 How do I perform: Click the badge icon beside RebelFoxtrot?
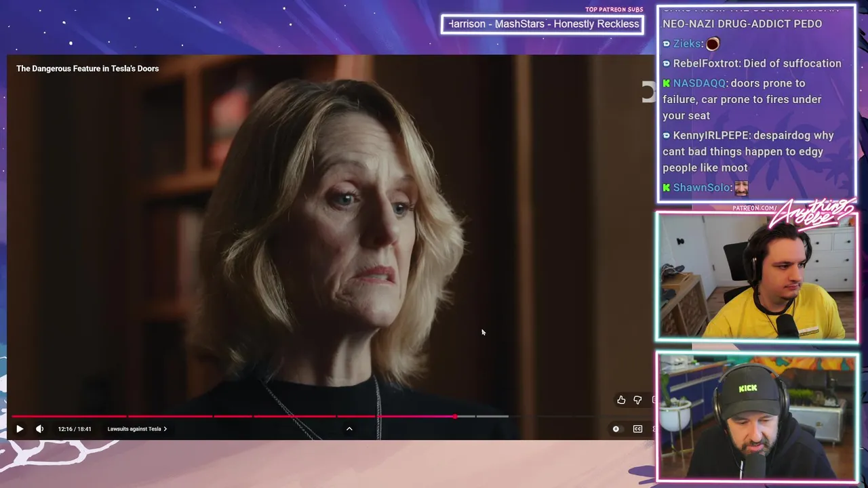tap(667, 64)
